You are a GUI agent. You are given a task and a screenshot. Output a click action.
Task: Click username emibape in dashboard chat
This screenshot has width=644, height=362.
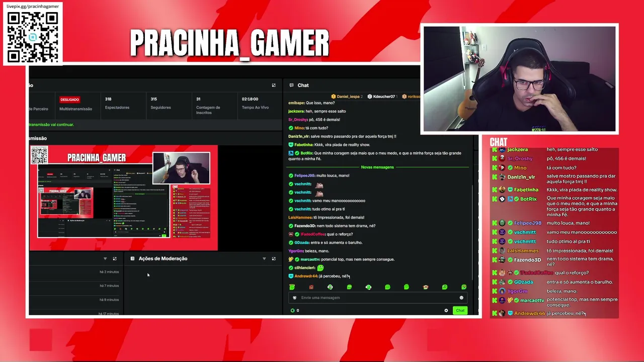click(x=296, y=103)
